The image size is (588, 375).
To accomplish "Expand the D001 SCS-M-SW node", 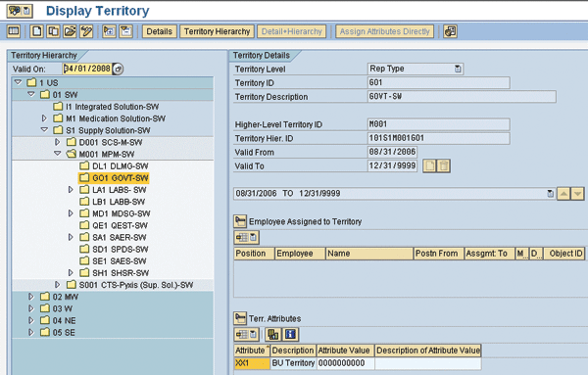I will (58, 142).
